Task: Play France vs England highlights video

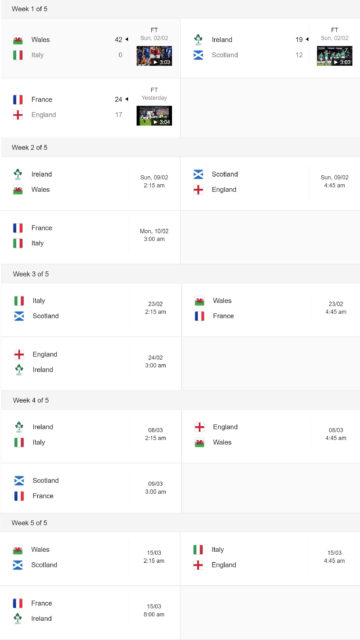Action: click(154, 116)
